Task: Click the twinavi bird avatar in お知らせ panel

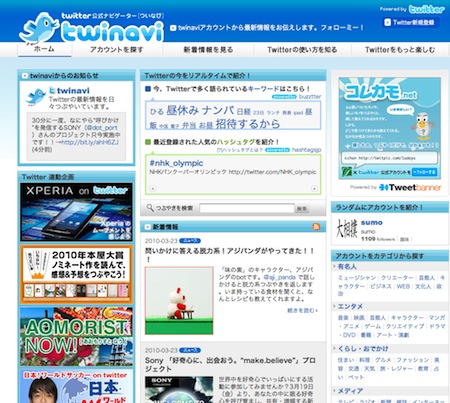Action: 36,97
